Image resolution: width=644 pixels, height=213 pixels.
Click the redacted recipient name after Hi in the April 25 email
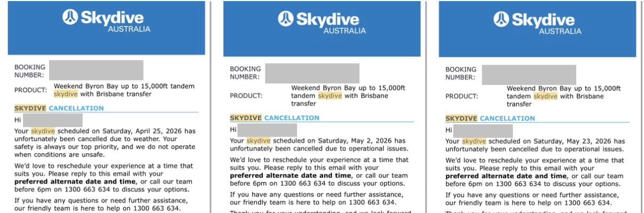(x=52, y=120)
